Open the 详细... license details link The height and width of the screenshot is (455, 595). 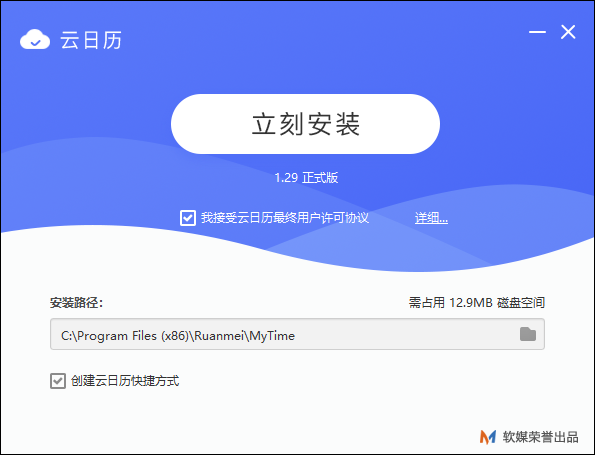click(431, 218)
